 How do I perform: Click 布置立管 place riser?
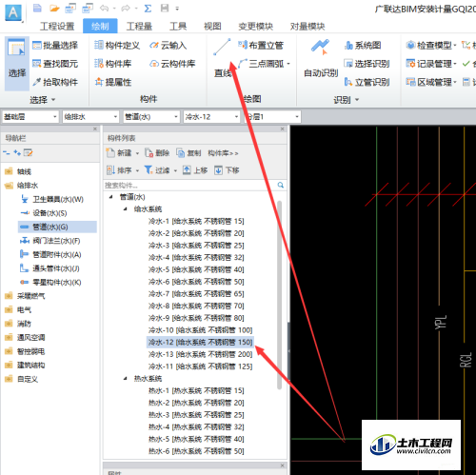(261, 46)
